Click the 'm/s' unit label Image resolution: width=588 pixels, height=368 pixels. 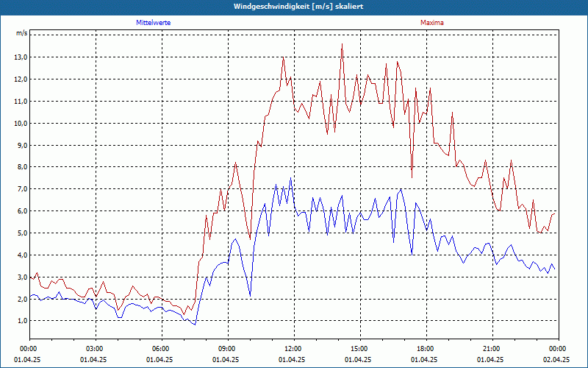pos(21,33)
